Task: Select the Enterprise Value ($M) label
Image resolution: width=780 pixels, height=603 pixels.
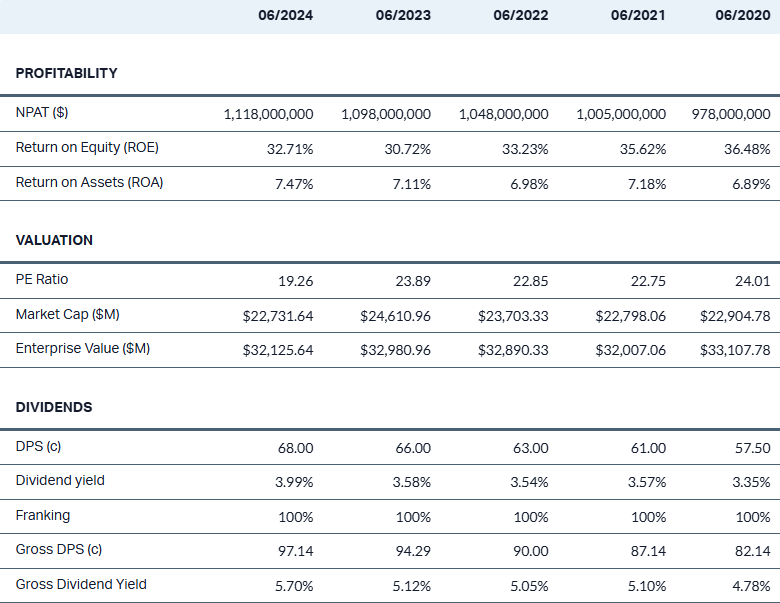Action: click(x=83, y=349)
